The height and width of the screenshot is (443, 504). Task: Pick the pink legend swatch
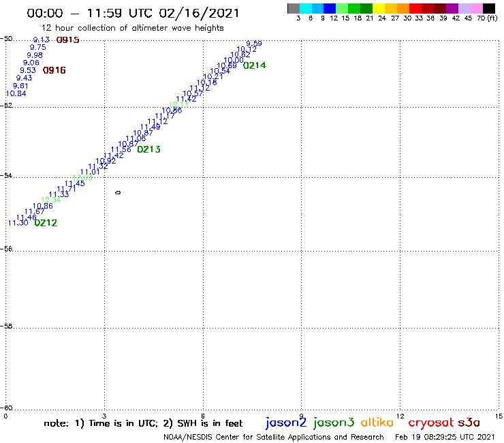click(477, 8)
